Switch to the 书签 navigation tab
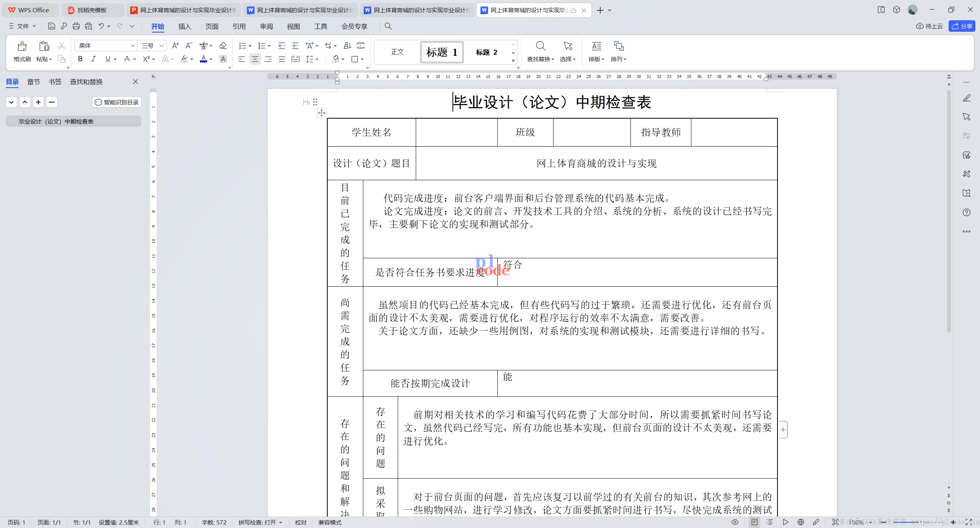This screenshot has width=980, height=528. tap(55, 81)
